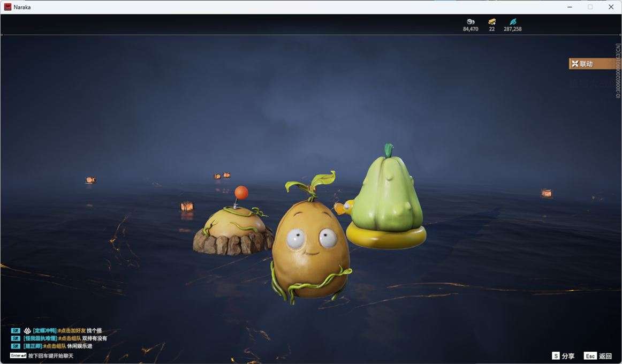Click the crossed-blades icon on 联动 tab
The height and width of the screenshot is (364, 622).
pos(575,64)
